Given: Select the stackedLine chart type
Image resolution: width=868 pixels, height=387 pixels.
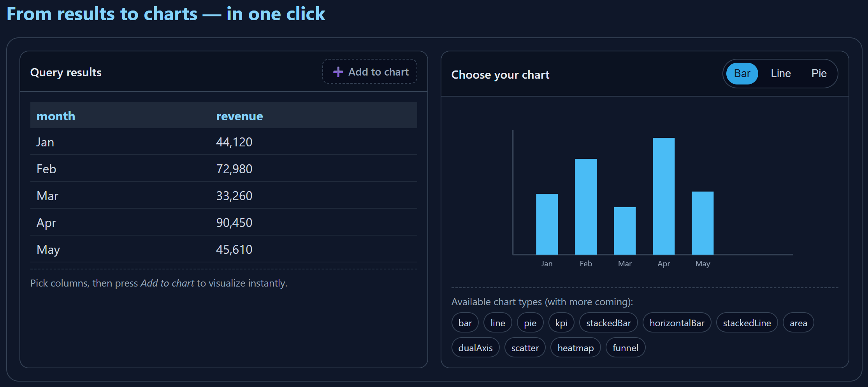Looking at the screenshot, I should point(747,322).
